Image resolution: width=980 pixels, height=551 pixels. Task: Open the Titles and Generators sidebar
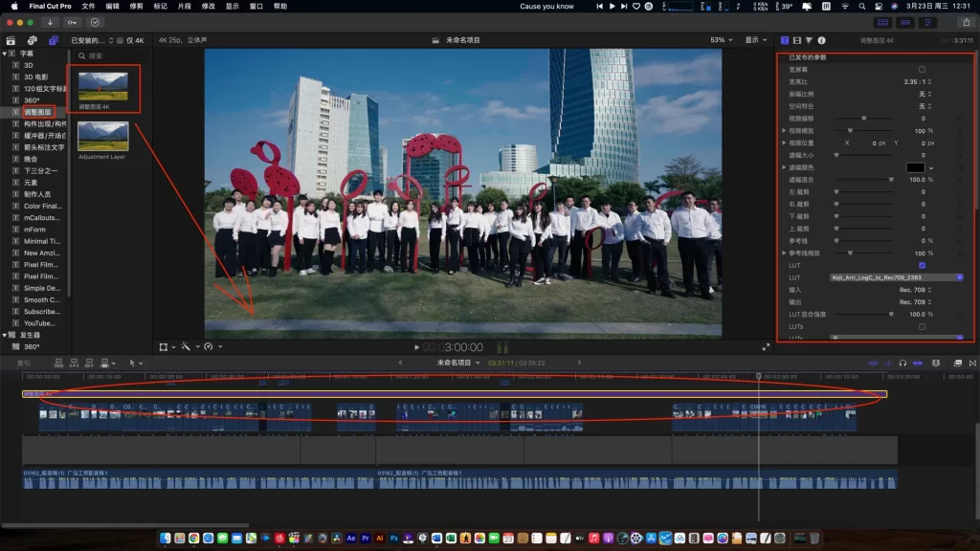tap(53, 40)
